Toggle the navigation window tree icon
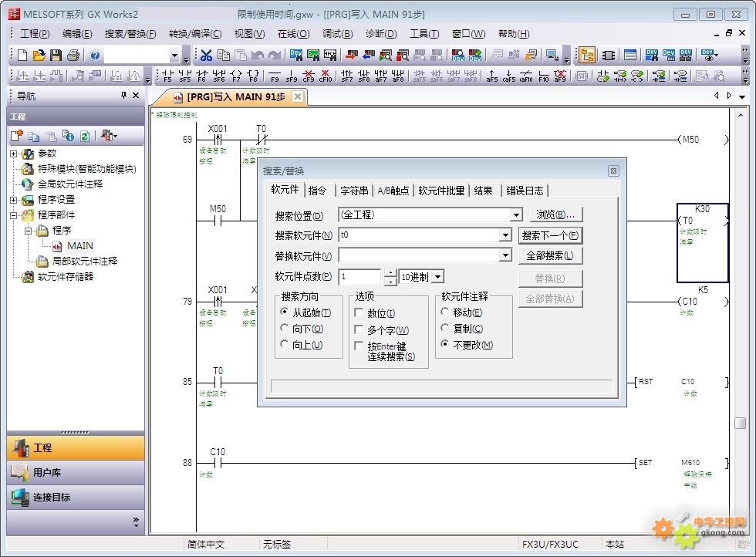 pyautogui.click(x=587, y=56)
